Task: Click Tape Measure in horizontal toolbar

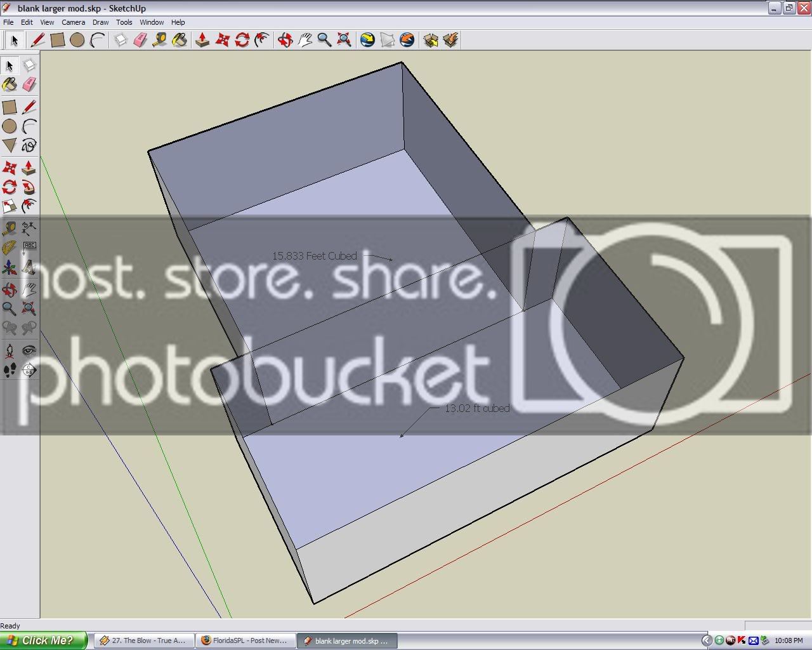Action: coord(160,41)
